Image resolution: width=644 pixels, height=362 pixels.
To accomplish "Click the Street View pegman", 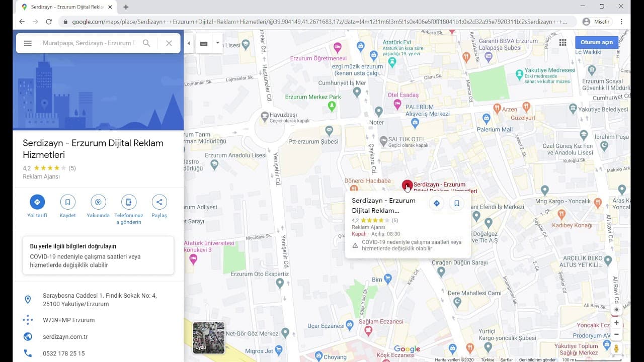I will click(616, 348).
